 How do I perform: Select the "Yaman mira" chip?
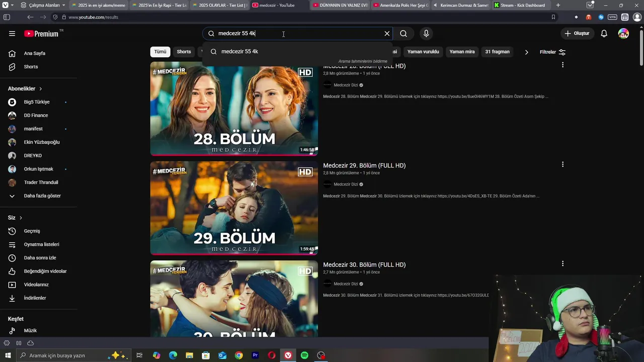tap(462, 52)
